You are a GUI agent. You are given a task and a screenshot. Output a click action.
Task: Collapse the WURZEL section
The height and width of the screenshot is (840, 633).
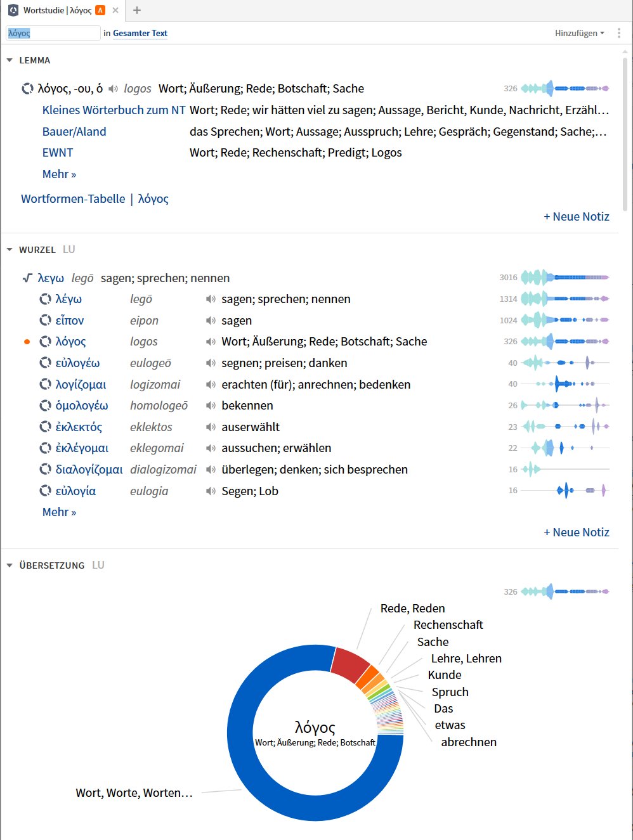(x=10, y=250)
